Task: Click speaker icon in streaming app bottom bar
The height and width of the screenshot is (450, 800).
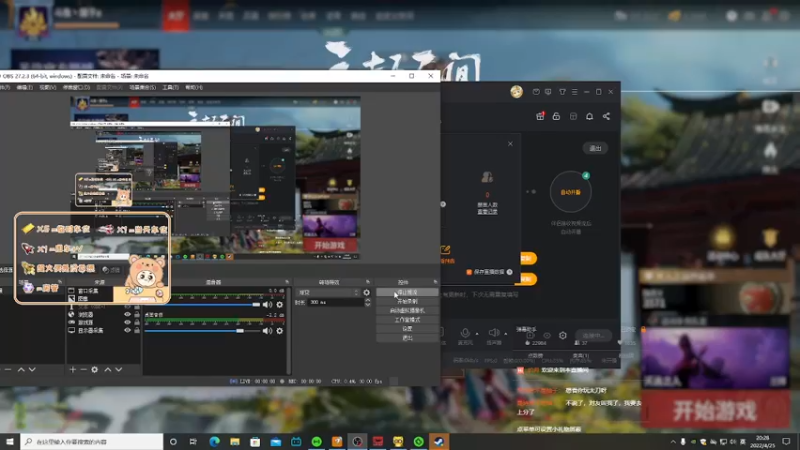Action: pyautogui.click(x=493, y=333)
